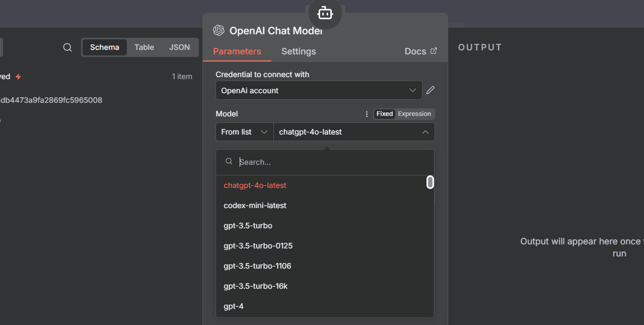Switch the Model field to Expression mode

(414, 114)
